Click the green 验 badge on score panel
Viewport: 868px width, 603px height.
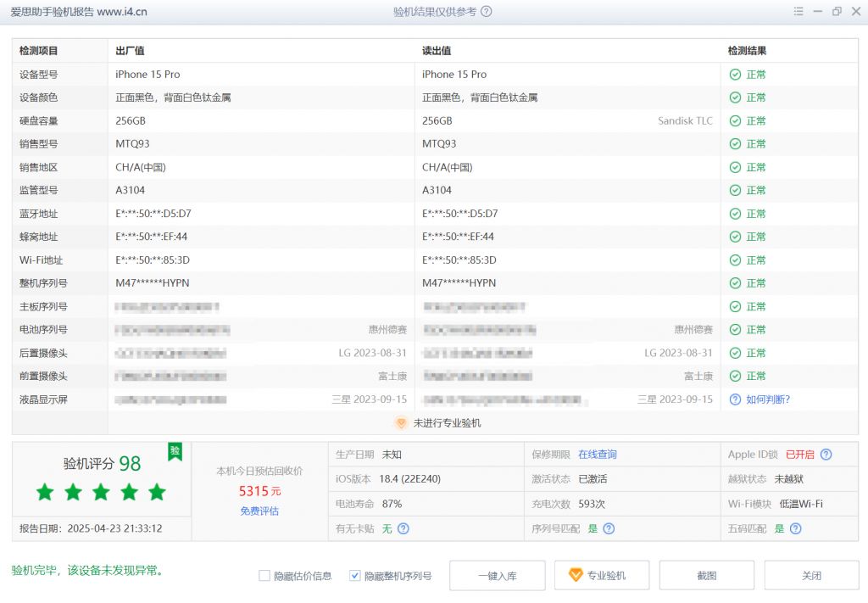click(x=175, y=451)
